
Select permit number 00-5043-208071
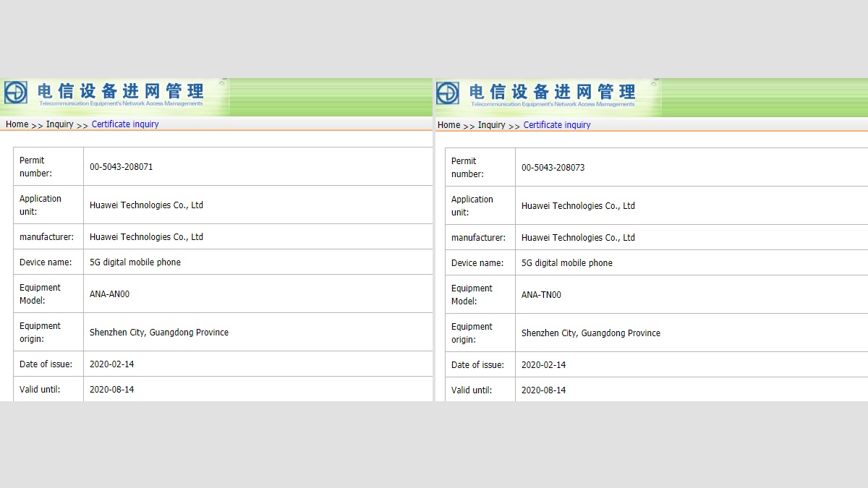pyautogui.click(x=121, y=167)
